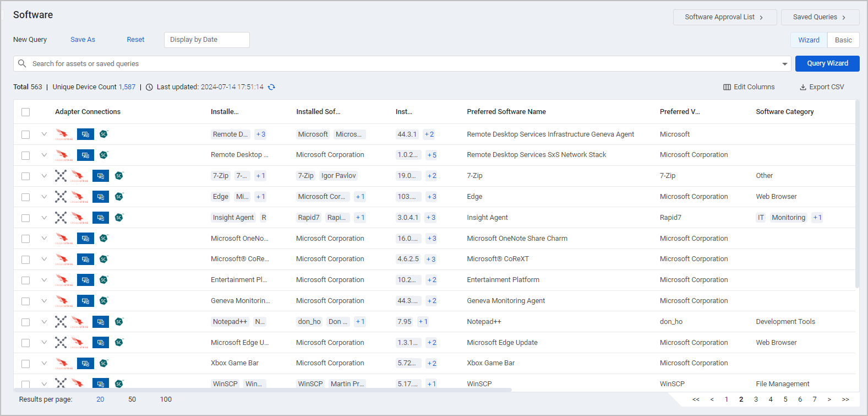
Task: Click the search for assets input field
Action: point(402,63)
